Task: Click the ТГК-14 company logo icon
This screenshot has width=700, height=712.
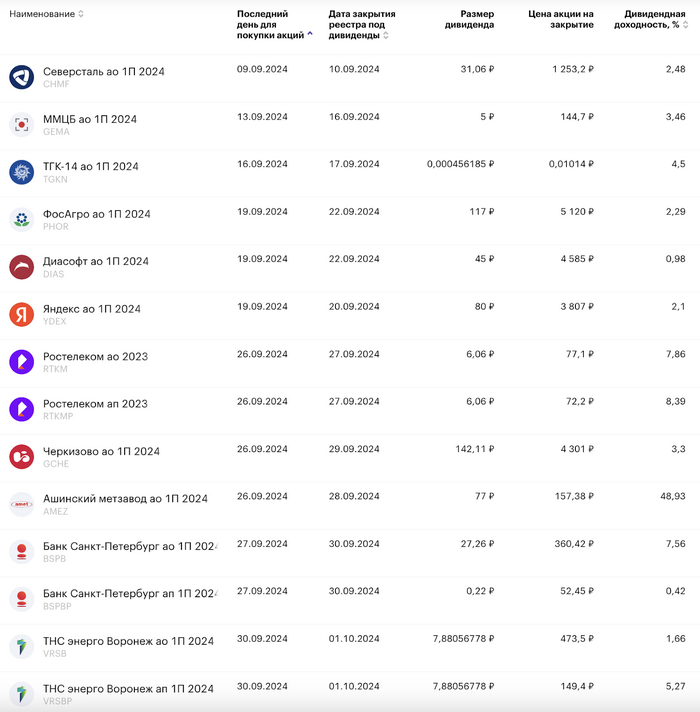Action: [22, 172]
